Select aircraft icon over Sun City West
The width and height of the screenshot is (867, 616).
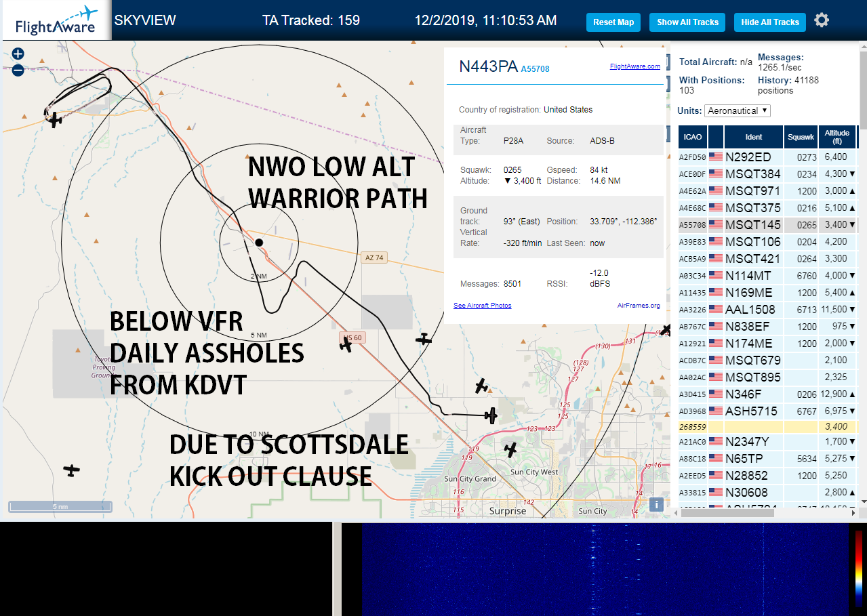(510, 449)
